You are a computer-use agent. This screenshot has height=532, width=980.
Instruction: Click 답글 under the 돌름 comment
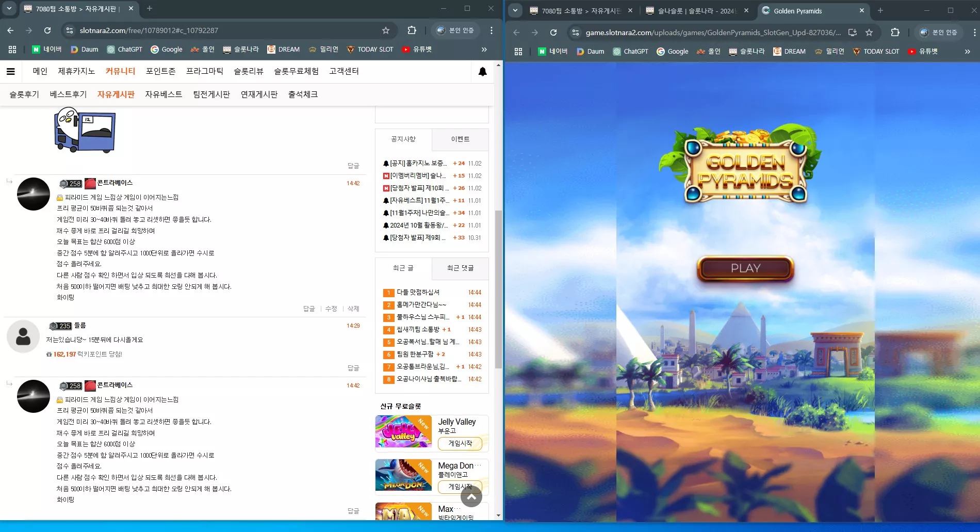[353, 368]
